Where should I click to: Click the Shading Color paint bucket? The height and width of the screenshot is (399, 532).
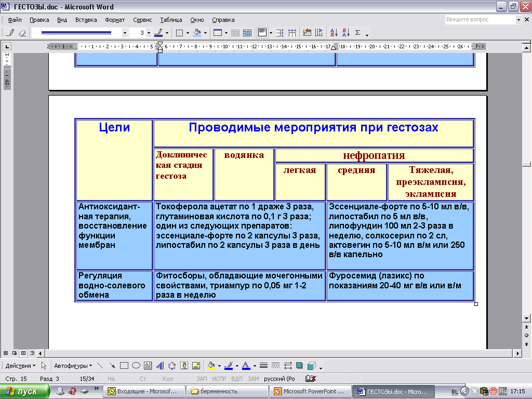pos(197,33)
